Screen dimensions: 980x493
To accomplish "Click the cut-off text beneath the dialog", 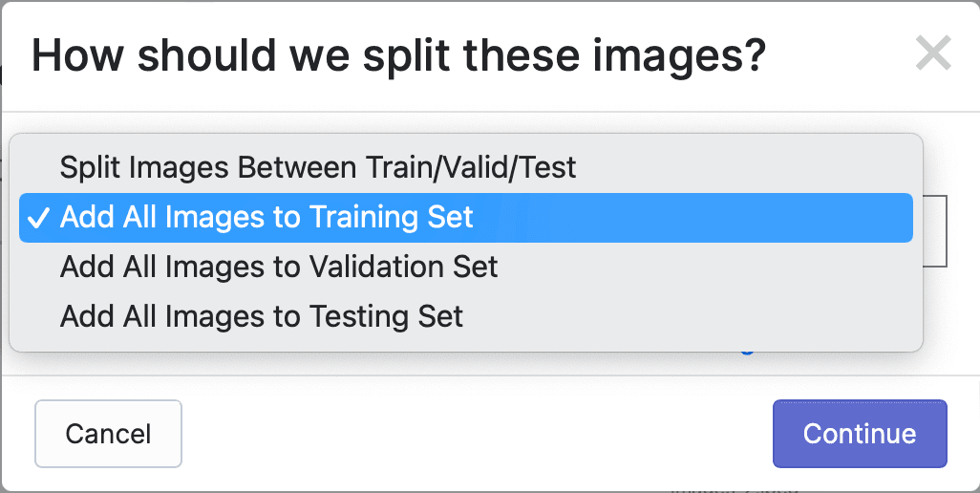I will [x=735, y=490].
